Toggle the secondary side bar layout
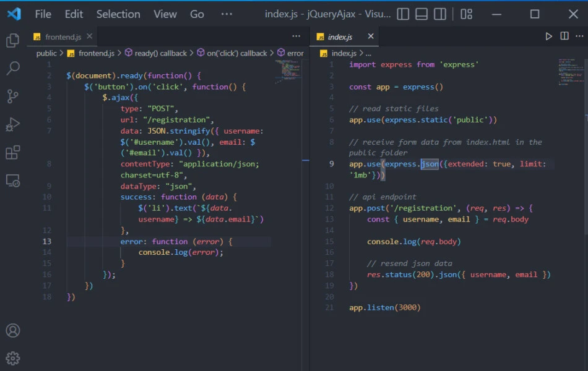This screenshot has width=588, height=371. tap(440, 14)
